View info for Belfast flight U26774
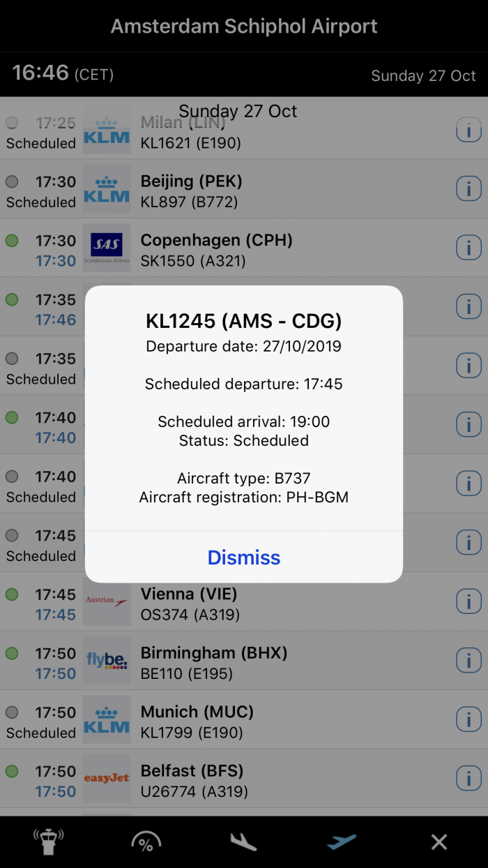 point(468,778)
